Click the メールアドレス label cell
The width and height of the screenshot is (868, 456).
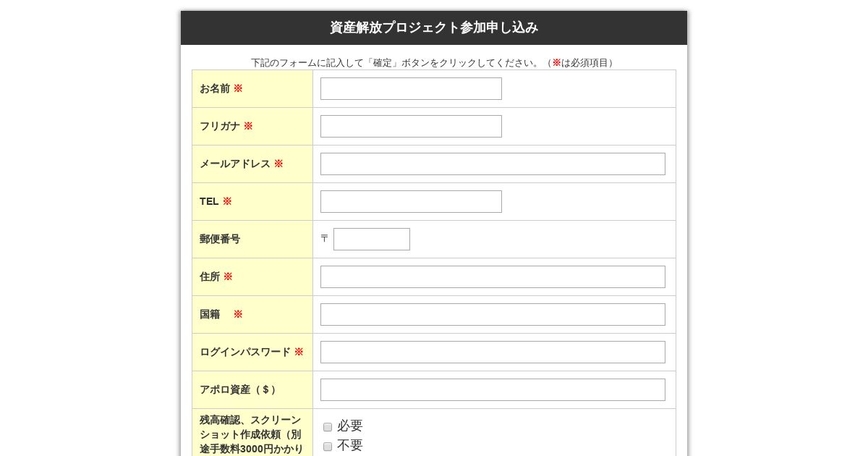click(x=252, y=164)
